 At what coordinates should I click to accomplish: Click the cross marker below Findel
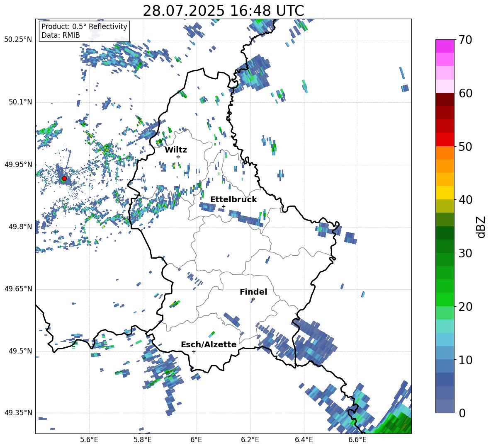pos(253,299)
